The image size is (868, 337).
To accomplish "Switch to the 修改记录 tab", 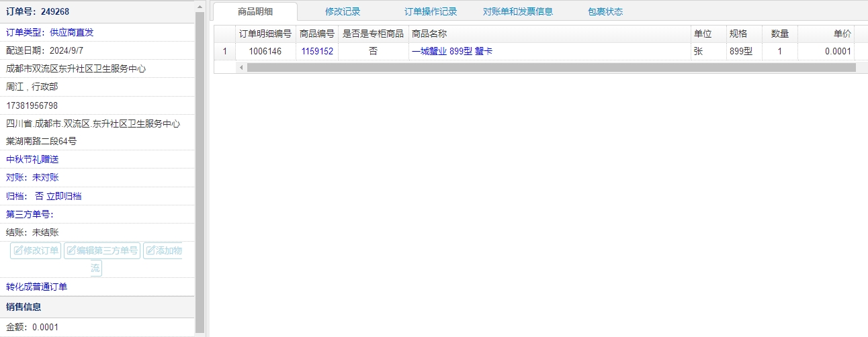I will (x=343, y=11).
